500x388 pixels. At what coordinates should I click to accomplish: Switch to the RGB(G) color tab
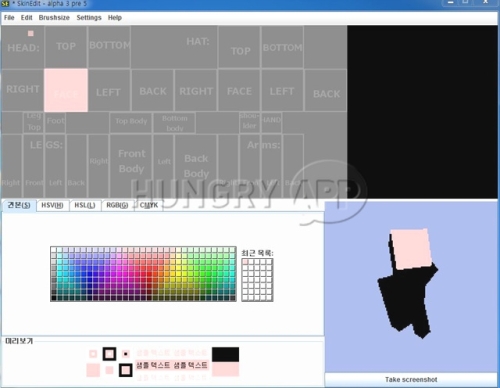[x=117, y=205]
